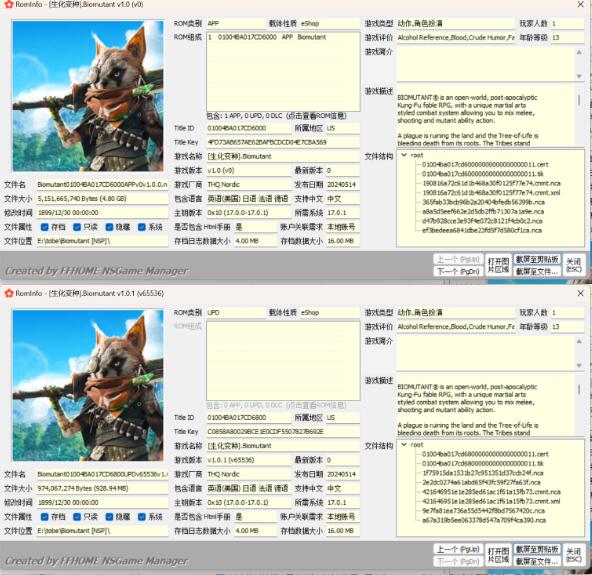
Task: Select ef3bedeea6841dbe...nca in top tree
Action: tap(482, 230)
